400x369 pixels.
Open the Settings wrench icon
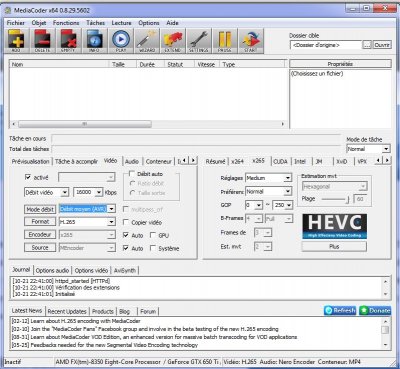[199, 40]
